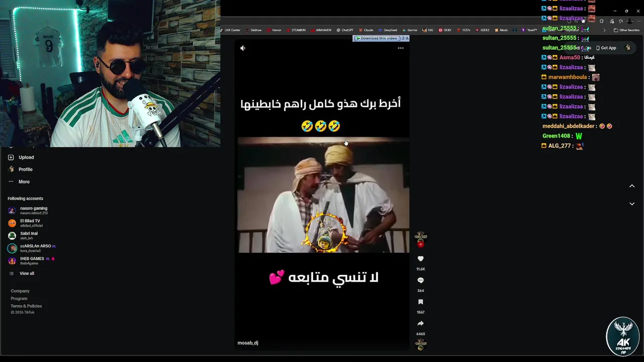
Task: Open ChatGPT bookmark
Action: tap(345, 30)
